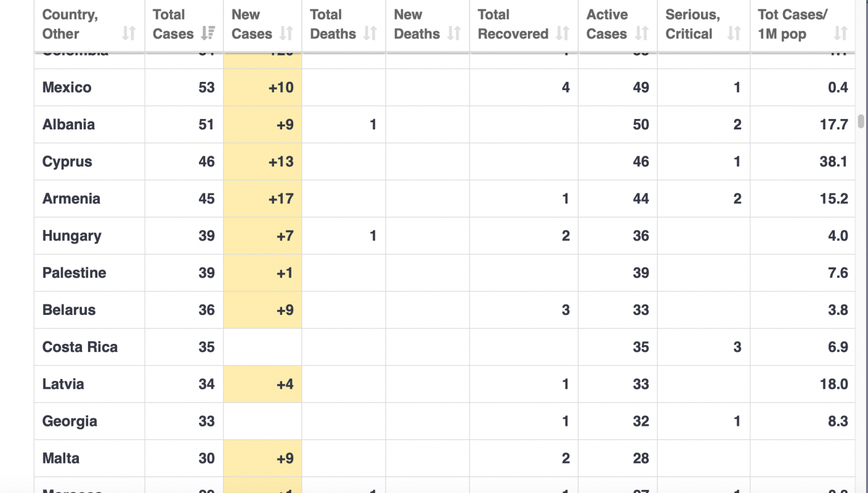Click sort arrows next to New Deaths
The image size is (868, 493).
454,33
